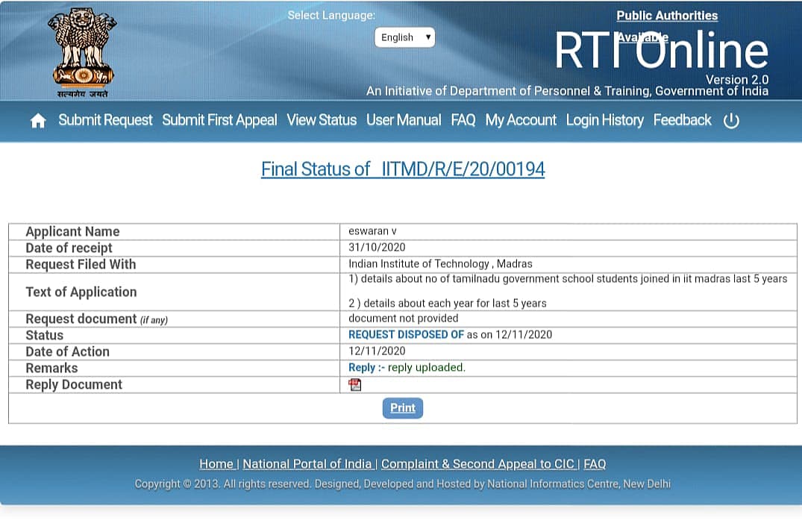Click the Home icon in navigation bar
Image resolution: width=802 pixels, height=532 pixels.
38,121
